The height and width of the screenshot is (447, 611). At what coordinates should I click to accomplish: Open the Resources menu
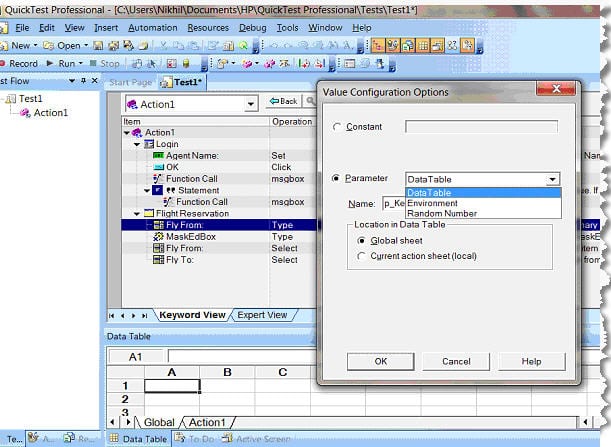[208, 28]
